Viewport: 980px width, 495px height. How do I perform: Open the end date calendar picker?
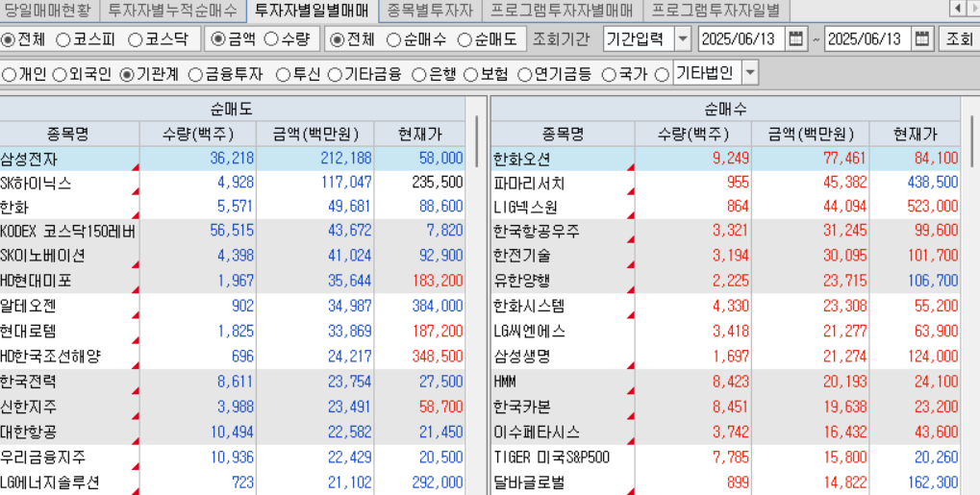coord(921,38)
